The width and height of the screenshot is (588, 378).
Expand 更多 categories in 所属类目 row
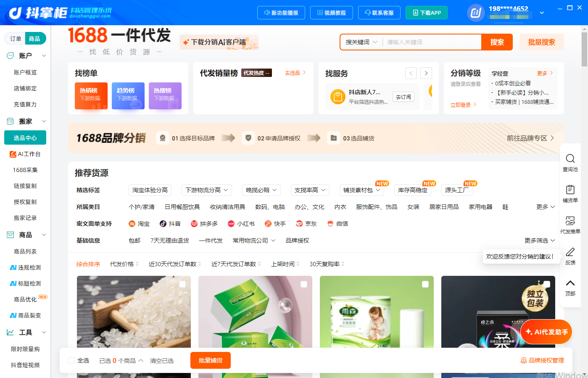click(x=546, y=207)
